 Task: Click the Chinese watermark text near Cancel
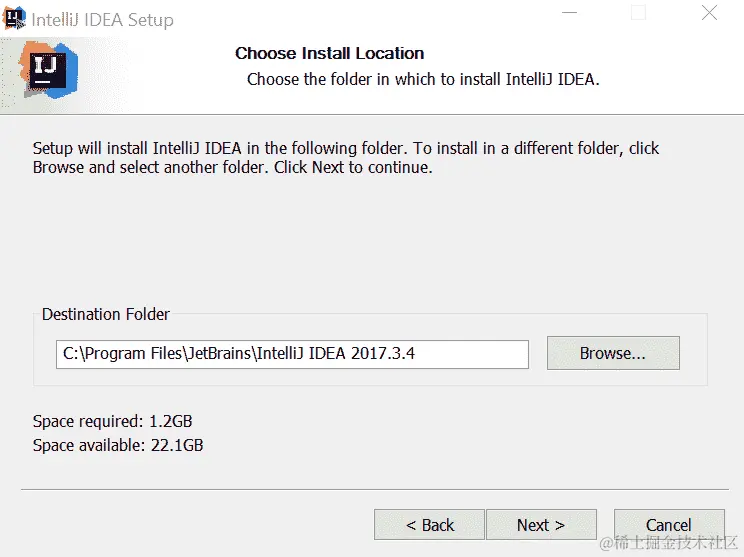click(x=669, y=542)
